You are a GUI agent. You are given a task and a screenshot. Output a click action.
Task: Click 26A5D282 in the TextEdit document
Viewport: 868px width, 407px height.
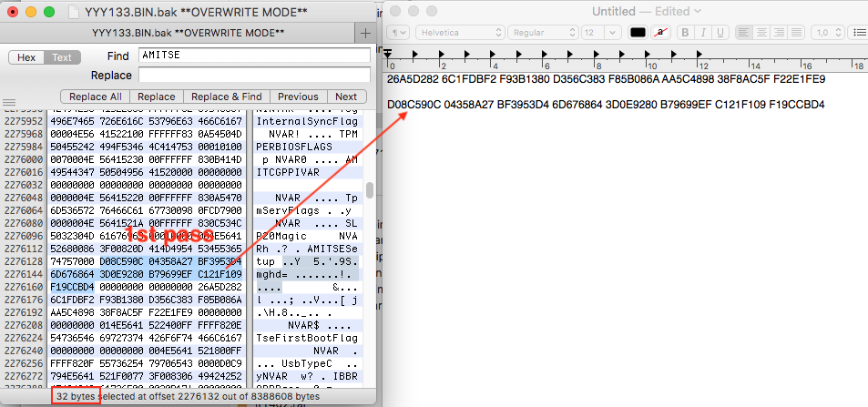coord(412,79)
